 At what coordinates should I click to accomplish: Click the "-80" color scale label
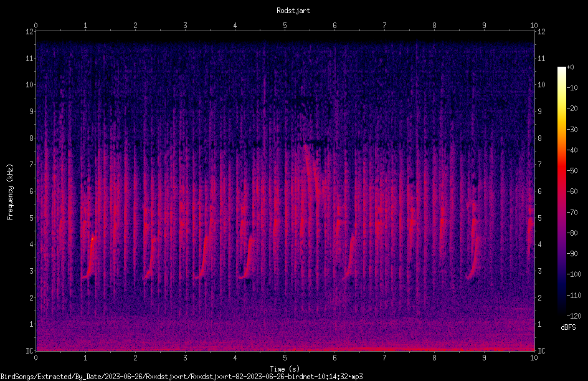tap(572, 233)
